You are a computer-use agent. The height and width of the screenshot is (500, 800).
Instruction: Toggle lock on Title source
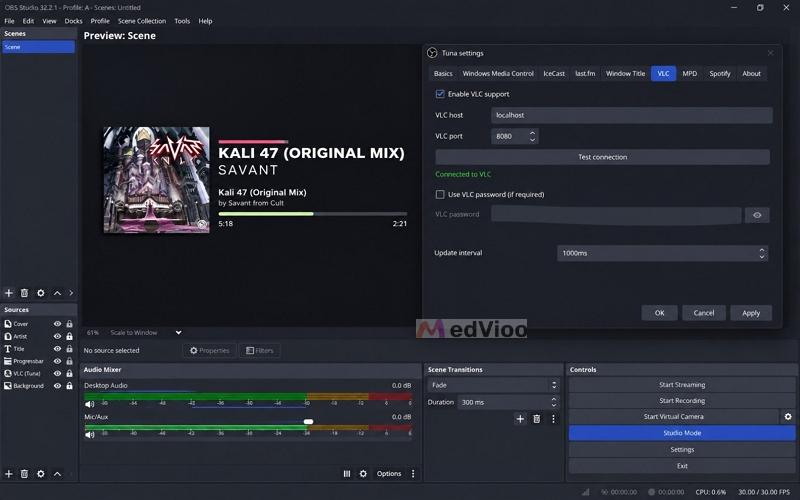tap(69, 348)
